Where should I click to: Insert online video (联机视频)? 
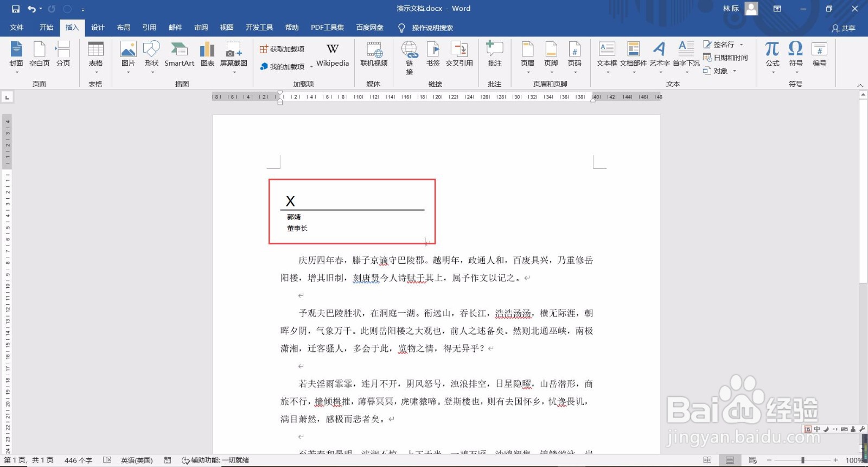(x=374, y=55)
